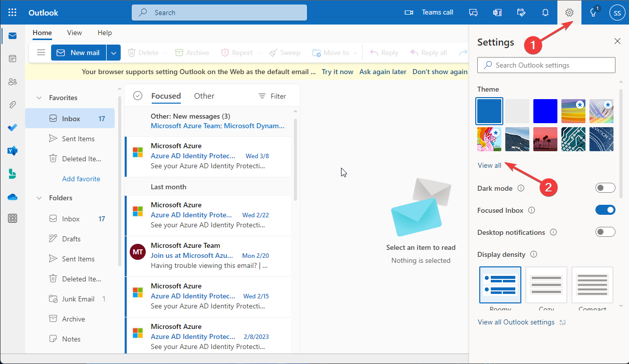The width and height of the screenshot is (629, 364).
Task: Select the light gray theme swatch
Action: 517,111
